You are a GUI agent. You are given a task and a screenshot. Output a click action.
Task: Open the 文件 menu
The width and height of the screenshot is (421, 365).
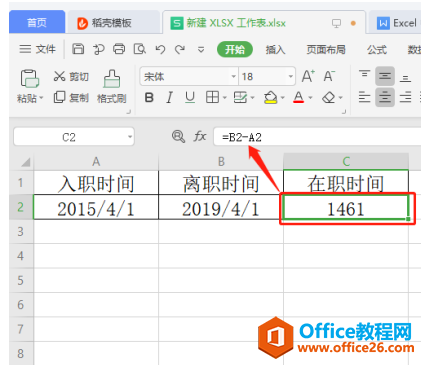[37, 49]
